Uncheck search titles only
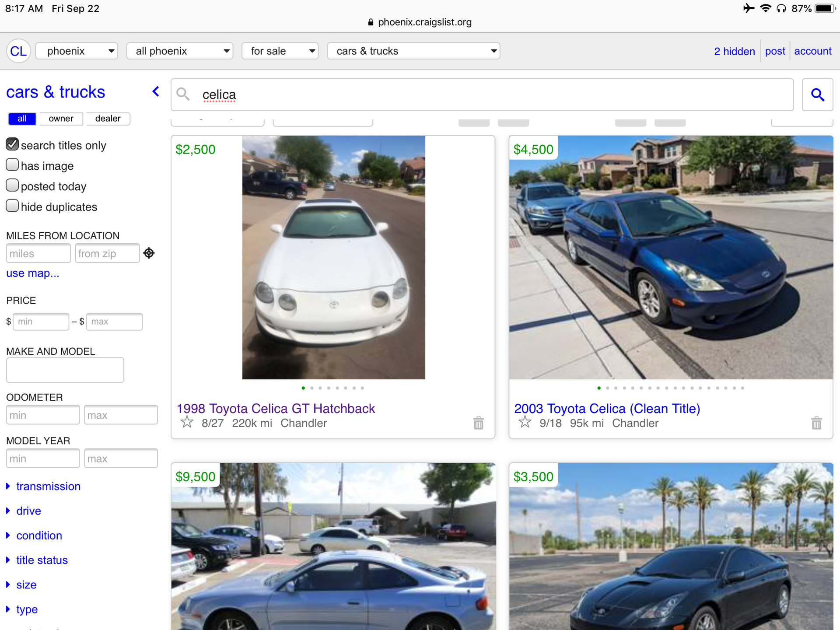Screen dimensions: 840x630 13,144
